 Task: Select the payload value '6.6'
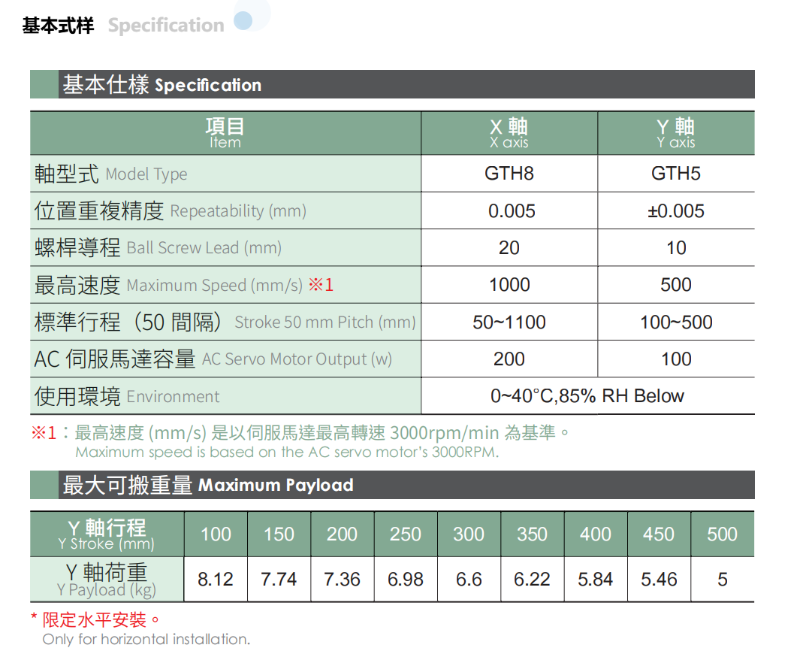469,579
